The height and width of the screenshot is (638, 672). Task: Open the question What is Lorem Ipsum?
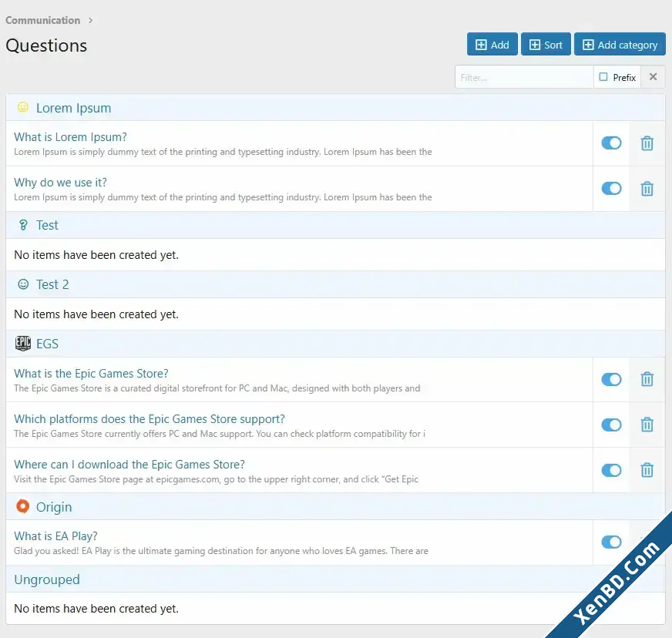(70, 137)
